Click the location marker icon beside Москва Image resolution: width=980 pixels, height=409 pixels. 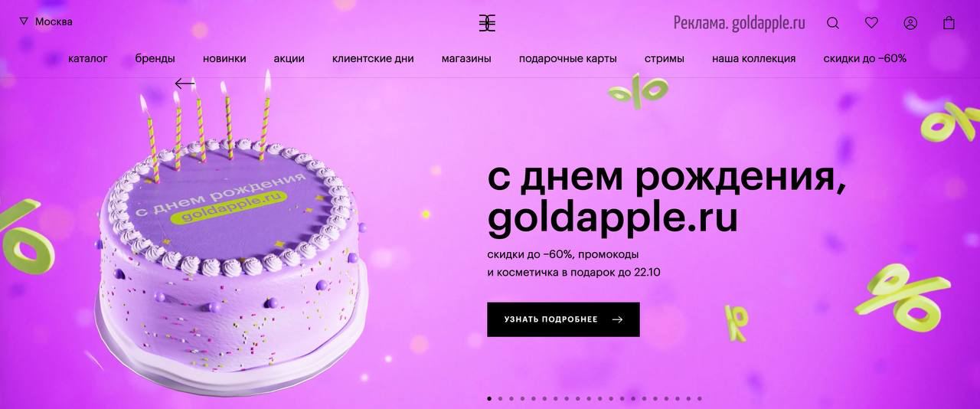24,21
